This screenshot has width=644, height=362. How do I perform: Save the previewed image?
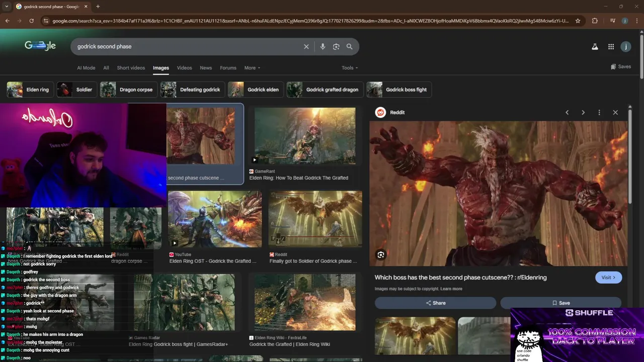point(560,303)
